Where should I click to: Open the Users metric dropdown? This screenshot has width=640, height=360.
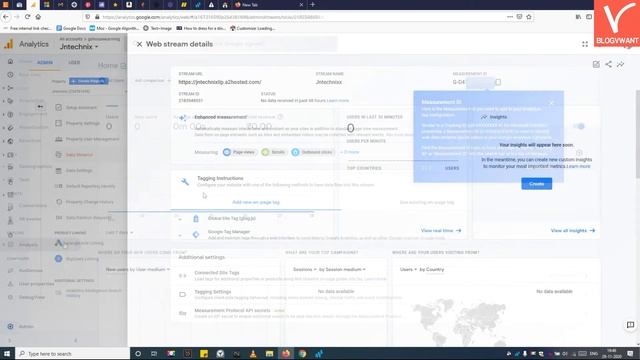point(408,269)
